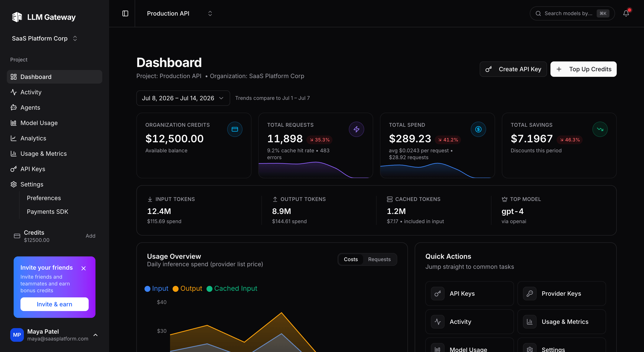Toggle the sidebar panel icon
Viewport: 644px width, 352px height.
tap(125, 13)
